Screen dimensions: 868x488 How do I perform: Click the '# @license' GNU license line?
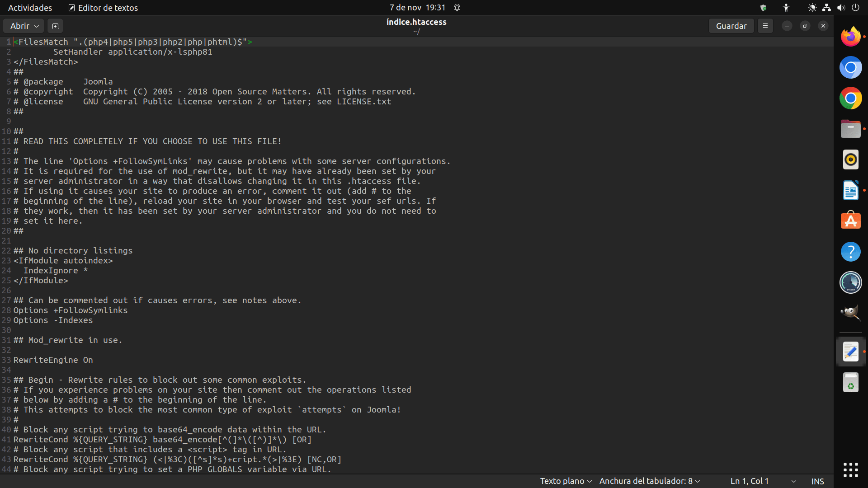[x=202, y=102]
